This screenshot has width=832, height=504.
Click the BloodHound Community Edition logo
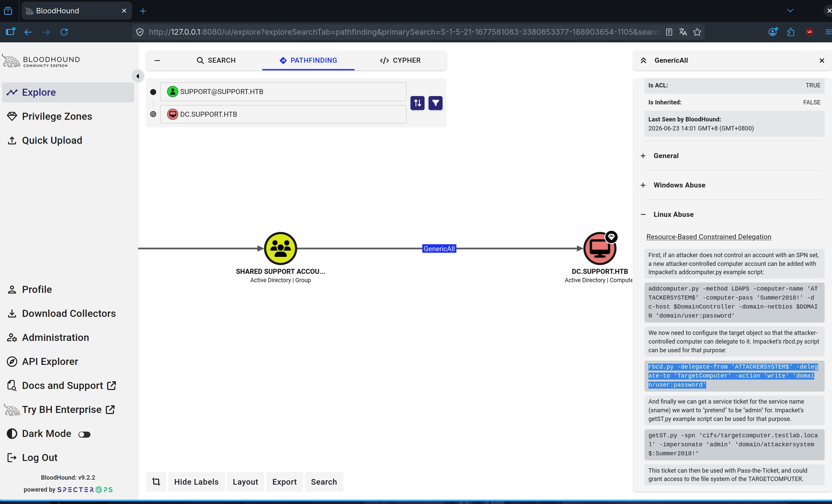click(x=41, y=61)
